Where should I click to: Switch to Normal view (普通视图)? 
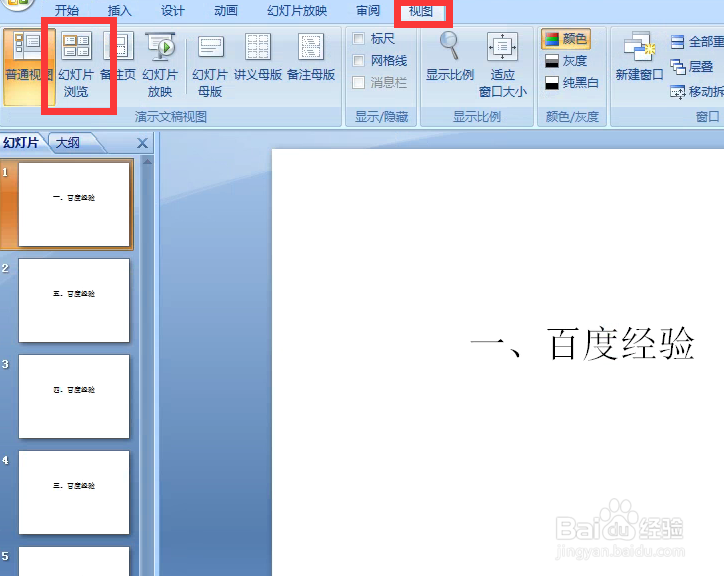point(29,66)
